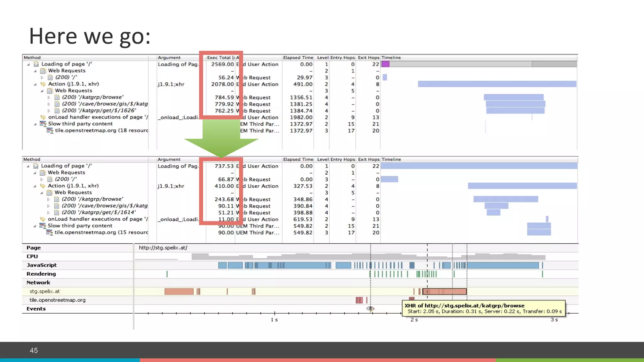Expand bottom '(200) /cave/browse/gis/$/katg' row
The height and width of the screenshot is (362, 644).
(48, 206)
